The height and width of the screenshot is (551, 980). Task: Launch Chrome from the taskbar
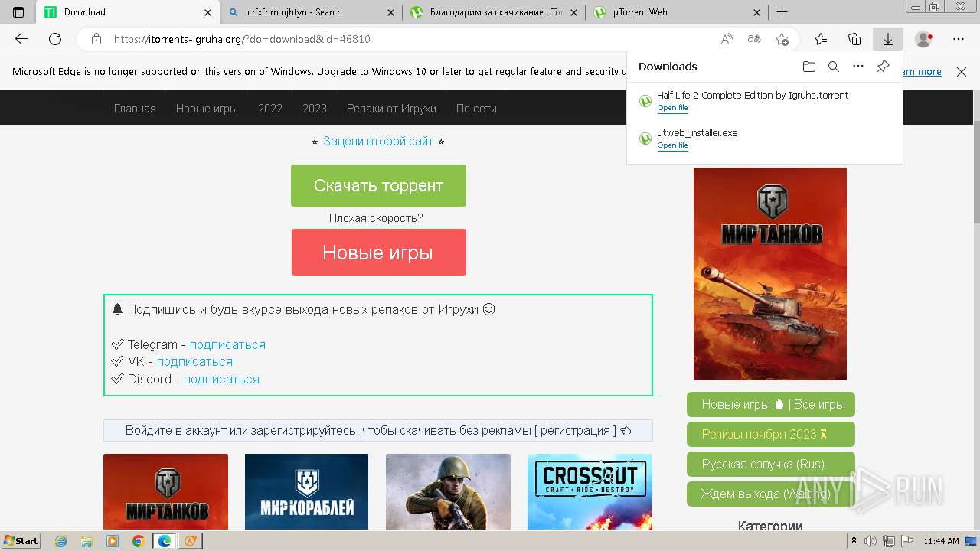(x=138, y=541)
